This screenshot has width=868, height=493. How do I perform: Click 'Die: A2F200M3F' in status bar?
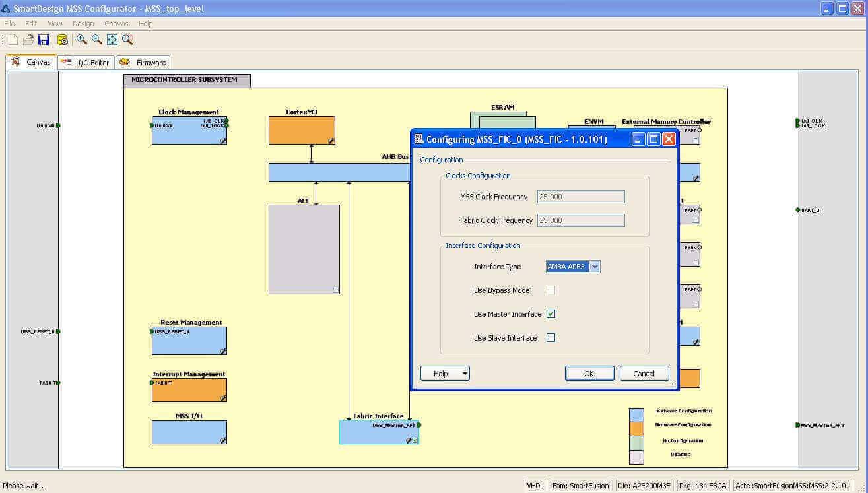click(x=643, y=486)
